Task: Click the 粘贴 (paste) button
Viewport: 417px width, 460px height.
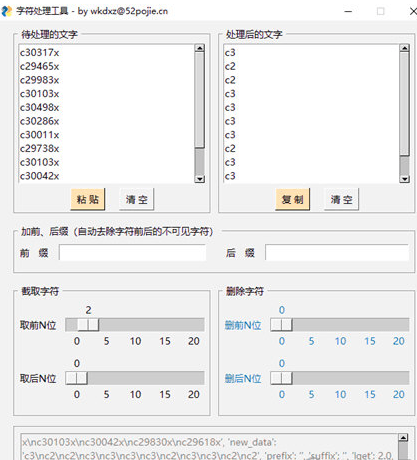Action: (x=88, y=199)
